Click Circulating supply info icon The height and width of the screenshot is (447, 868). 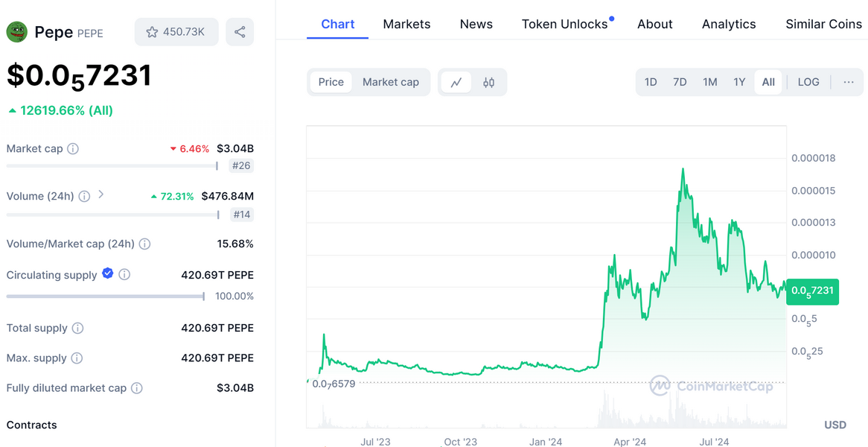click(124, 275)
